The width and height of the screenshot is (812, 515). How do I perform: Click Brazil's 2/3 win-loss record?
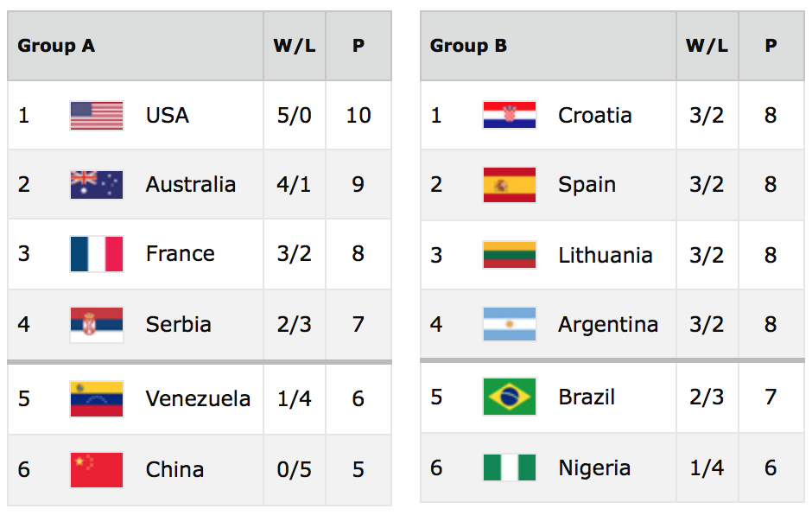click(707, 397)
